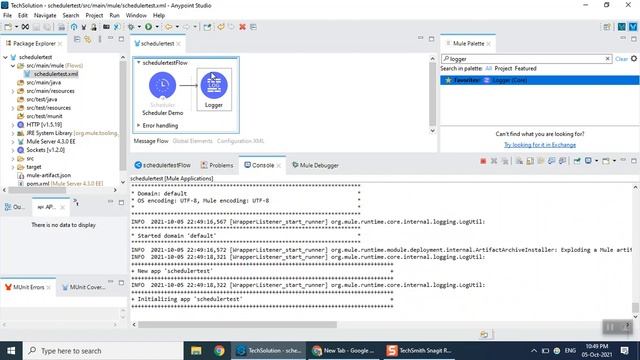
Task: Collapse the schedulertest project node
Action: tap(5, 57)
